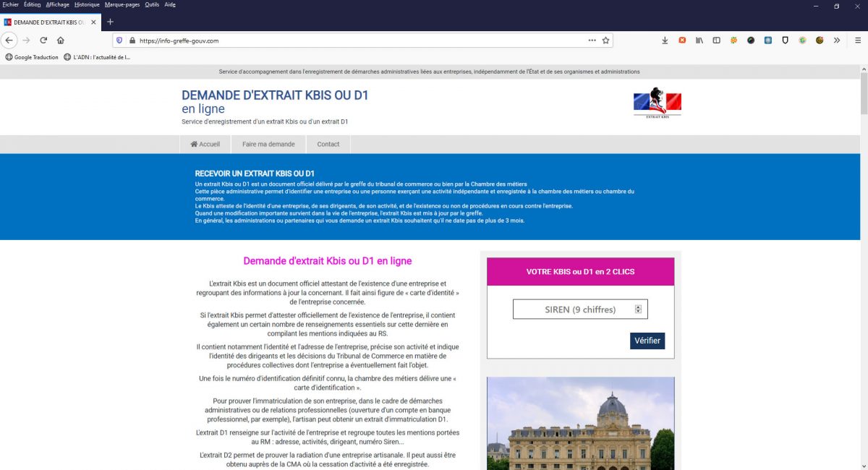Open a new tab with the plus icon
The width and height of the screenshot is (868, 470).
click(x=109, y=22)
